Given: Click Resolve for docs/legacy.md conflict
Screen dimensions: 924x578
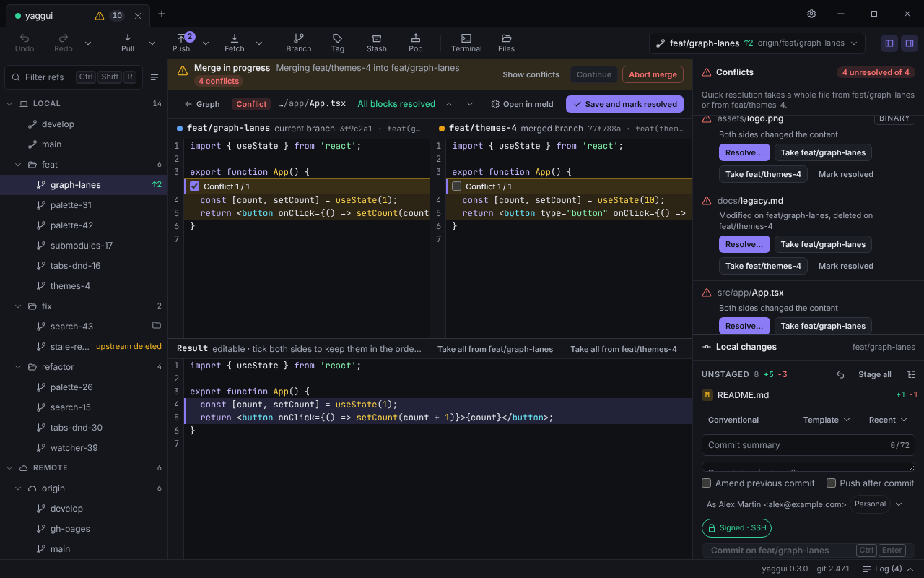Looking at the screenshot, I should [744, 244].
